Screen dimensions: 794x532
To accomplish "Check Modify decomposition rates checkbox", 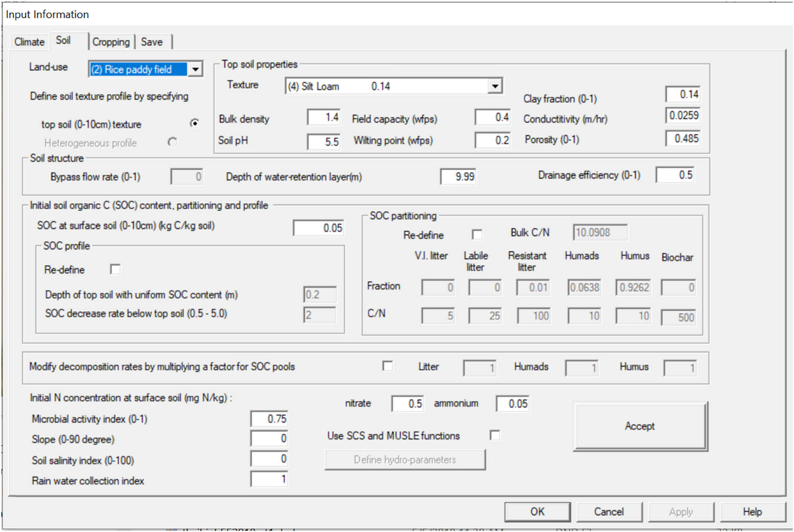I will (x=387, y=366).
